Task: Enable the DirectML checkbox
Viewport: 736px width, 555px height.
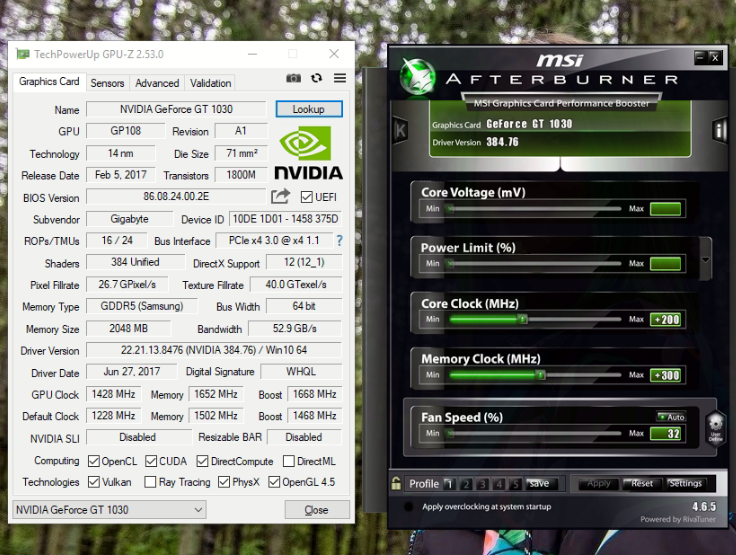Action: coord(289,461)
